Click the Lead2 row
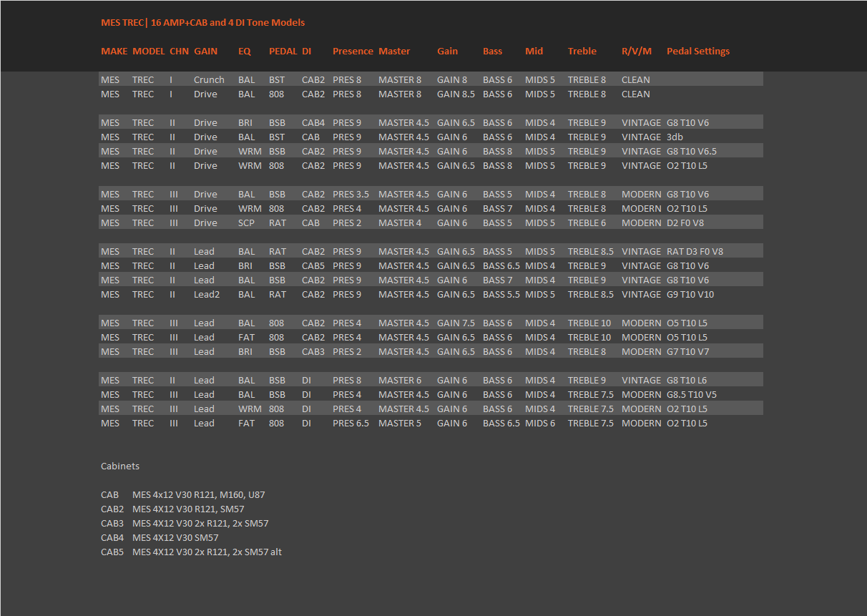Viewport: 867px width, 616px height. [431, 294]
